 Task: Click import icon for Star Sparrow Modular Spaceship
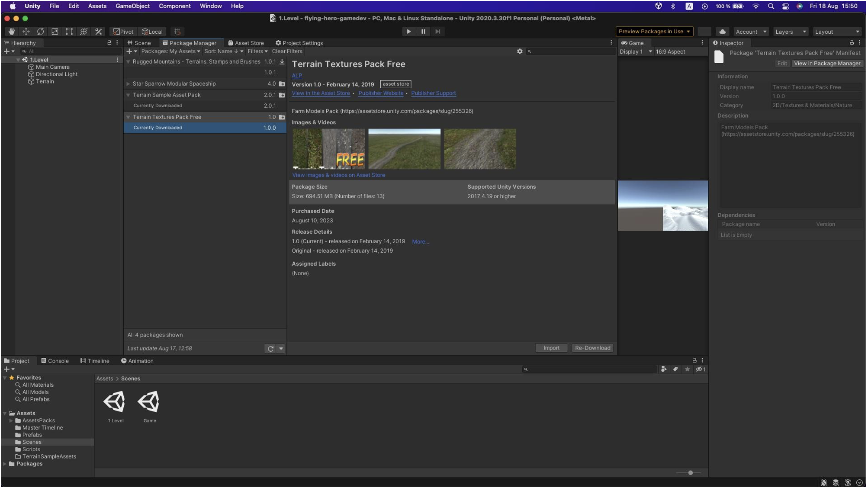[282, 84]
